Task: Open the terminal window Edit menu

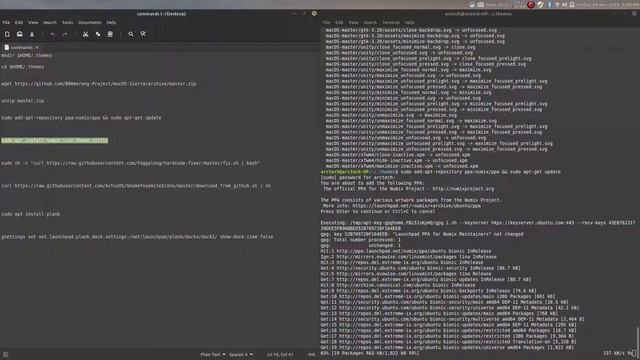Action: (x=339, y=22)
